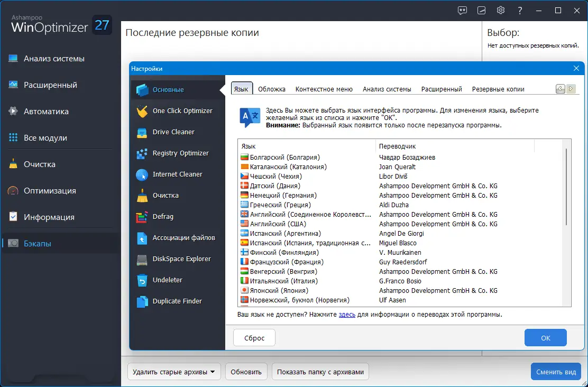Select Бэкапы in main sidebar
The height and width of the screenshot is (387, 588).
(60, 243)
